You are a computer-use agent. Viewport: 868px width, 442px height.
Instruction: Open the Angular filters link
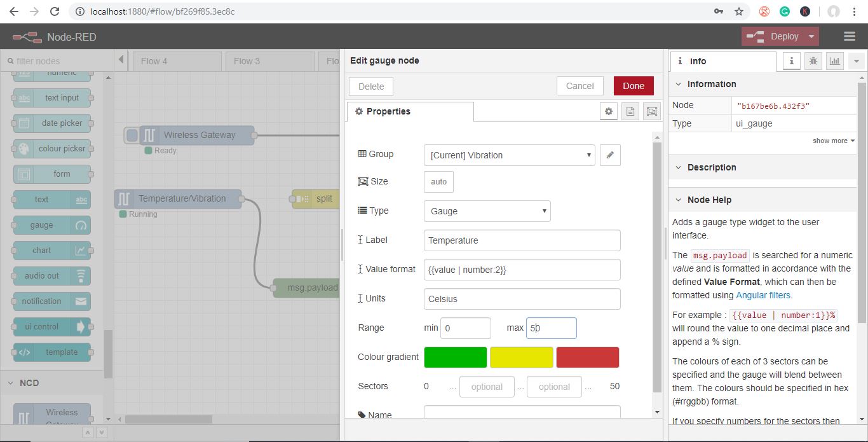click(x=764, y=295)
